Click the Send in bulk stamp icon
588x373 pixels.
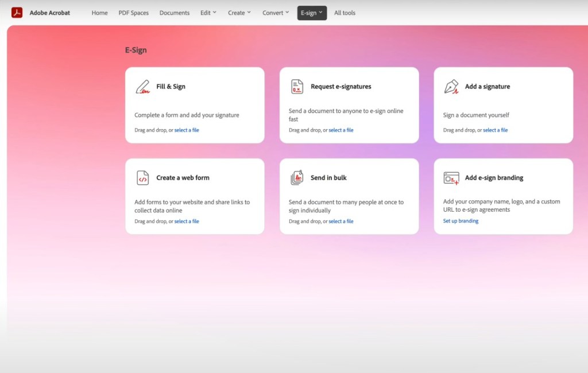[297, 178]
